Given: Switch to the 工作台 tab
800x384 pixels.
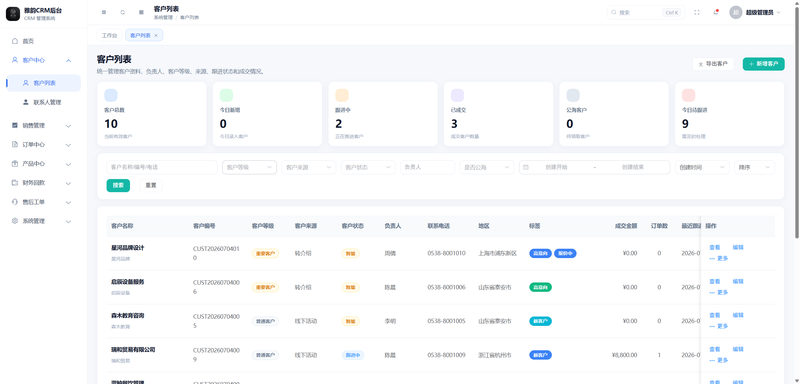Looking at the screenshot, I should click(x=109, y=36).
